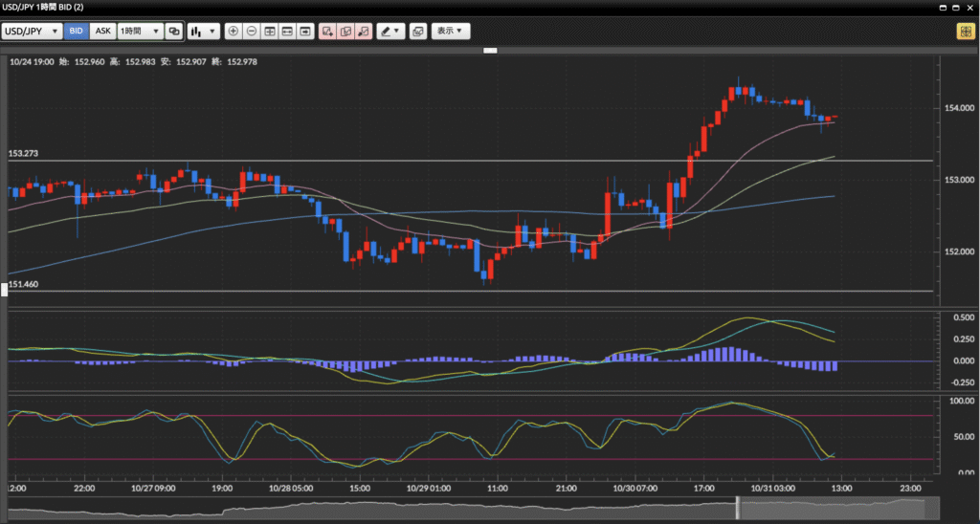Screen dimensions: 980x524
Task: Open the 表示 display menu
Action: [450, 32]
